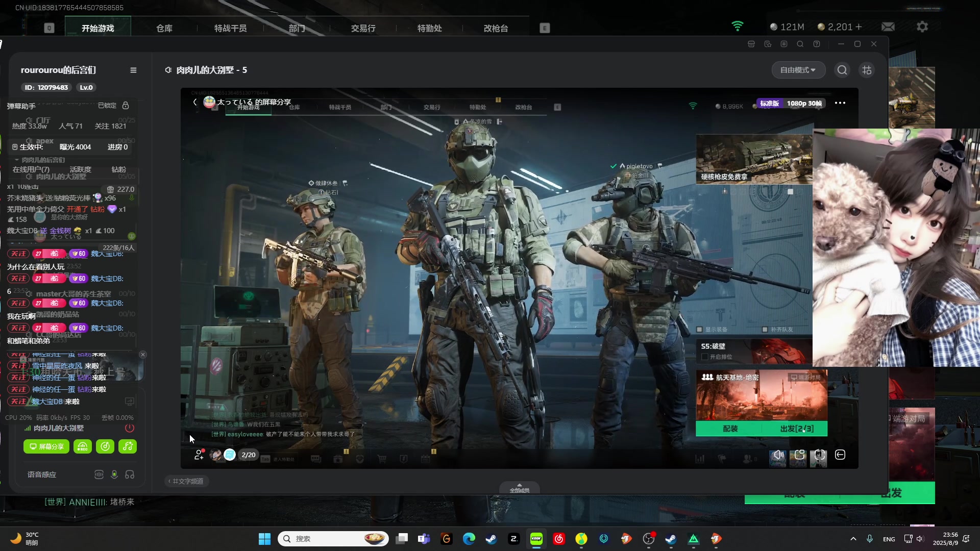Image resolution: width=980 pixels, height=551 pixels.
Task: Expand the 文字频道 text channel panel
Action: (186, 481)
